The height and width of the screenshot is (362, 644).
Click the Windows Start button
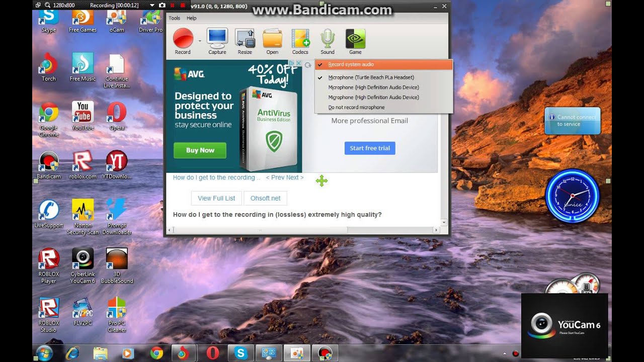pos(44,353)
